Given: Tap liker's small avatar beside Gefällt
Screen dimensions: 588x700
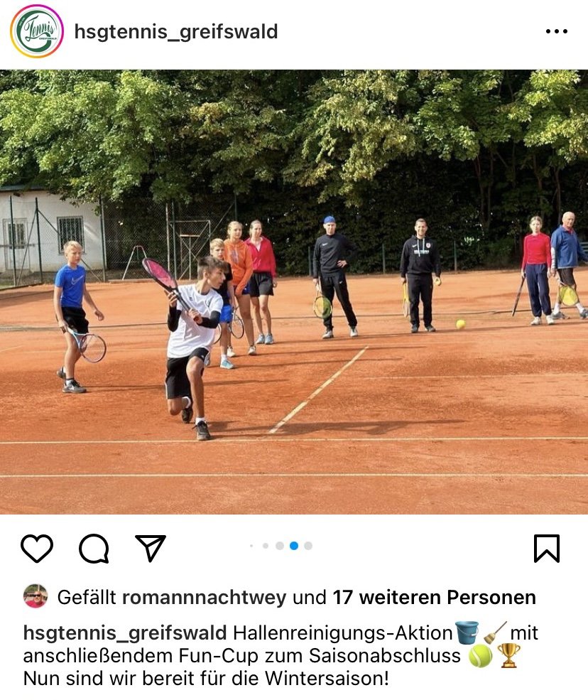Looking at the screenshot, I should [x=36, y=596].
